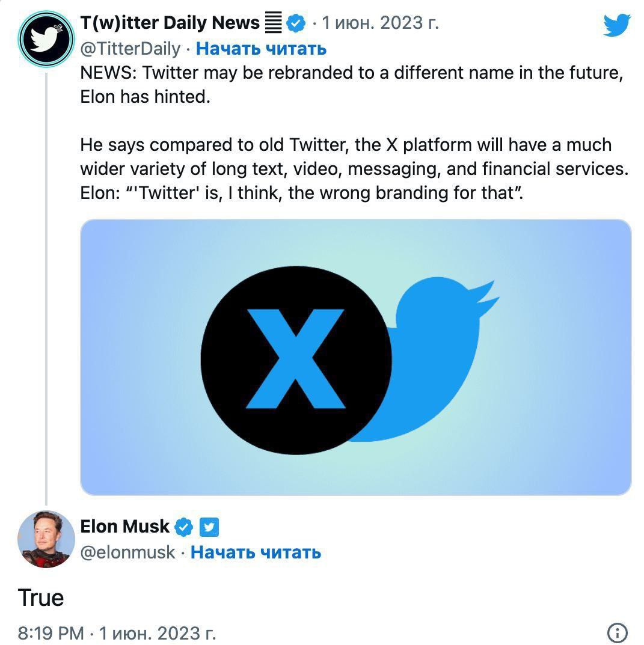Image resolution: width=644 pixels, height=645 pixels.
Task: Follow @TitterDaily via the "Начать читать" link
Action: [x=261, y=48]
